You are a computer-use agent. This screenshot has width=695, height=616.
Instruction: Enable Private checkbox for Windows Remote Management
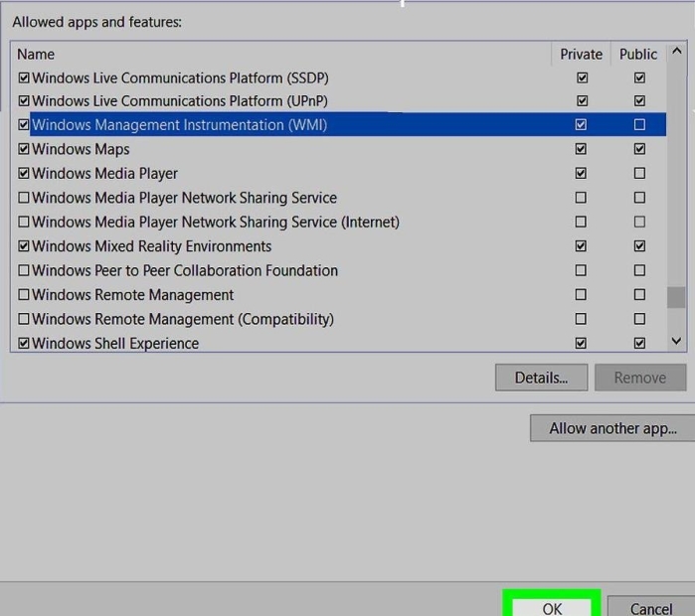click(581, 295)
